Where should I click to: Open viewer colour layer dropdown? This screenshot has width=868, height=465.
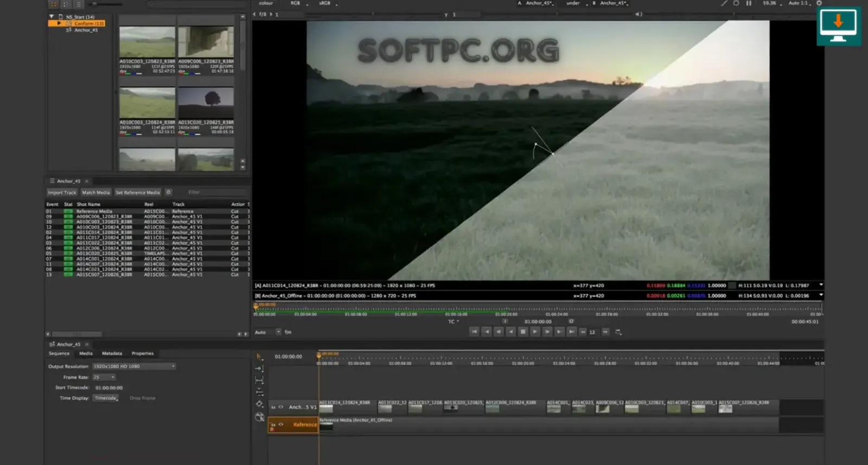266,3
